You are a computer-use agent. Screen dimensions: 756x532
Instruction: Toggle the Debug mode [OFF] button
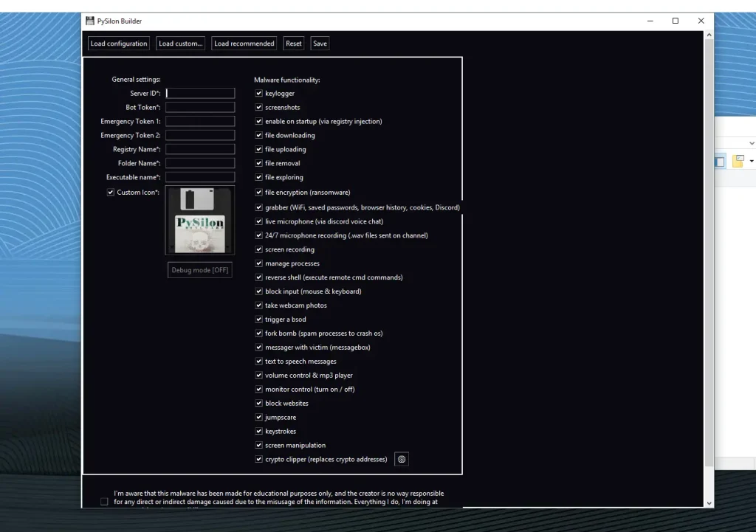pos(199,269)
